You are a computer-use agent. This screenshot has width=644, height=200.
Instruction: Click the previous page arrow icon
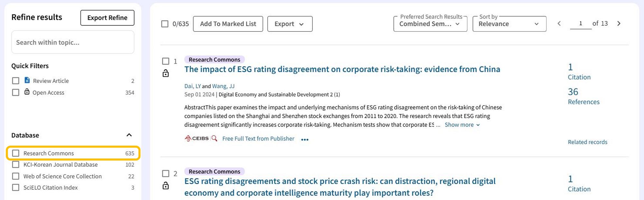[559, 23]
